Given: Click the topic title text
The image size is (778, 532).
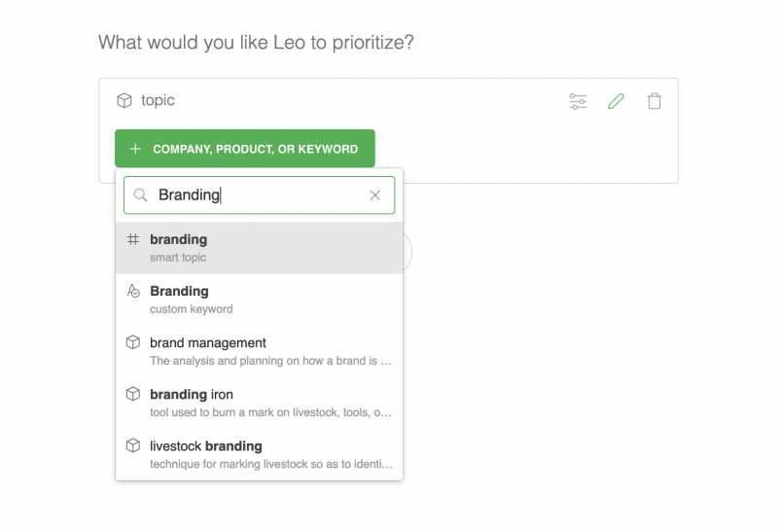Looking at the screenshot, I should pyautogui.click(x=158, y=100).
